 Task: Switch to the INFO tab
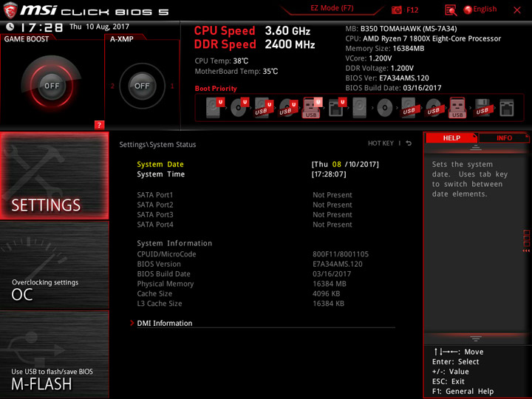[x=504, y=137]
